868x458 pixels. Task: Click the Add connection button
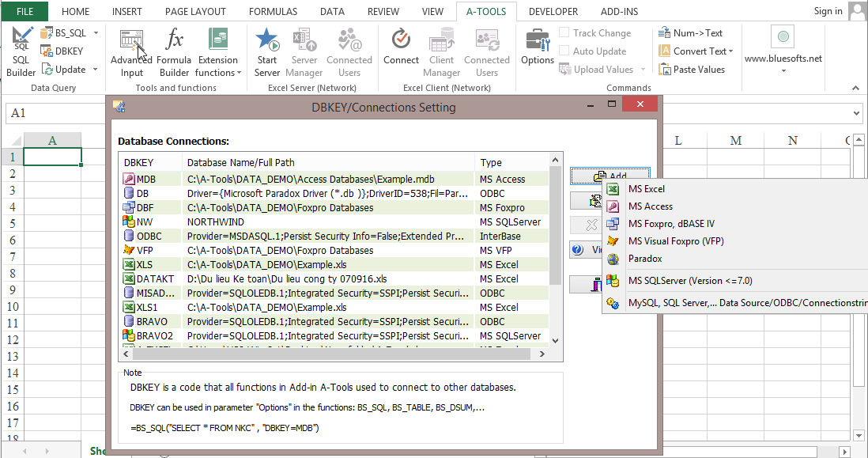(x=610, y=176)
